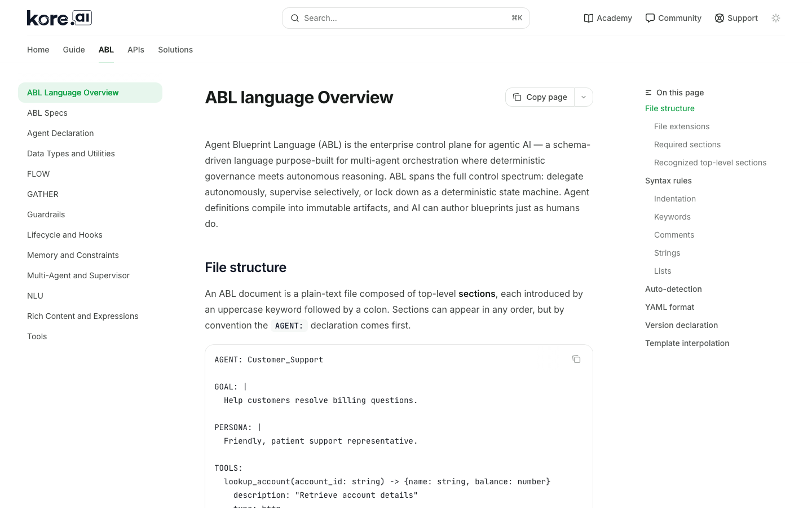Open the Guide tab
The image size is (812, 508).
[74, 50]
